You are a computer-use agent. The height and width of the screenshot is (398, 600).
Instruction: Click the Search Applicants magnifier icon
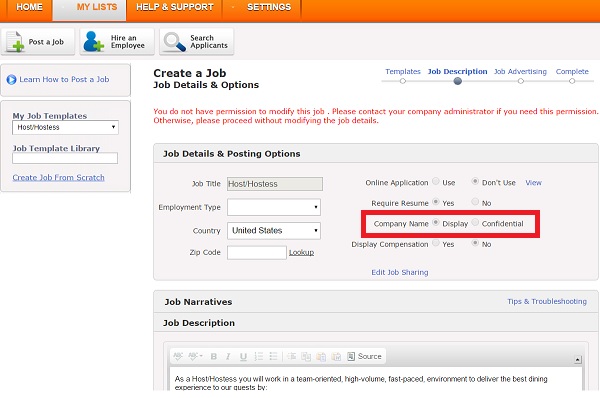click(174, 42)
